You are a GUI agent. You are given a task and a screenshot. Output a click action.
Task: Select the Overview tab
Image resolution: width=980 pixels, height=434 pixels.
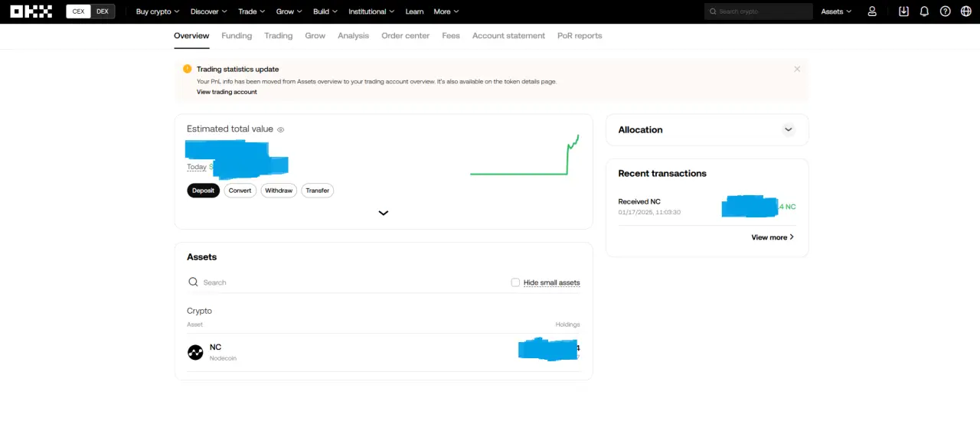(x=191, y=36)
